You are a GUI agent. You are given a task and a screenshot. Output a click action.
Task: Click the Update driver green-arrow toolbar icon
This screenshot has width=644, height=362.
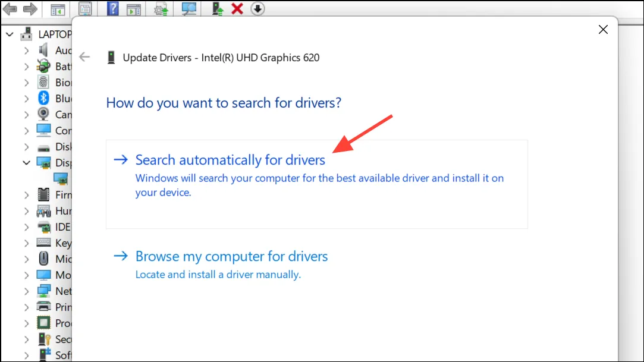(217, 8)
